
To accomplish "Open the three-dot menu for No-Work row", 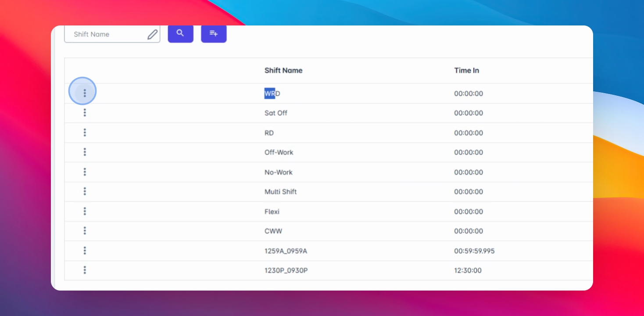I will 85,172.
